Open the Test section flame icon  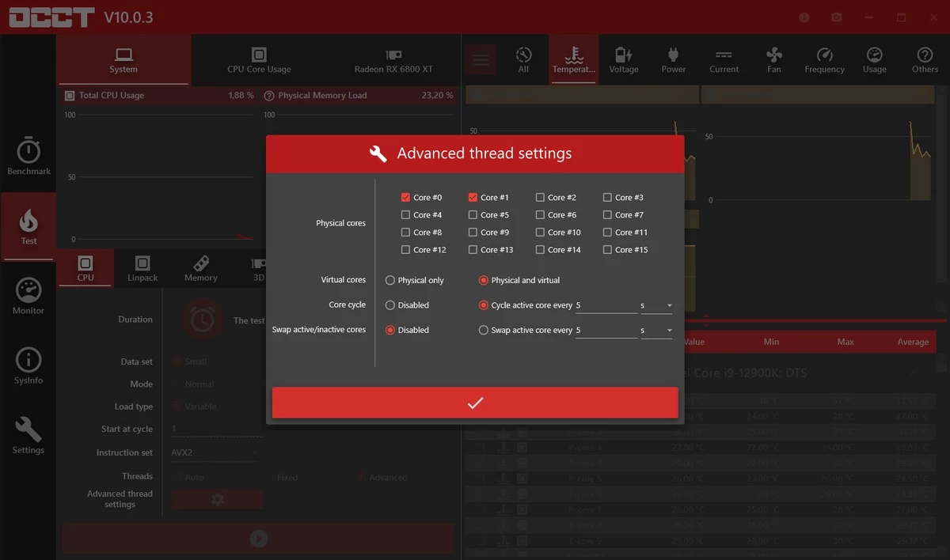[x=28, y=221]
